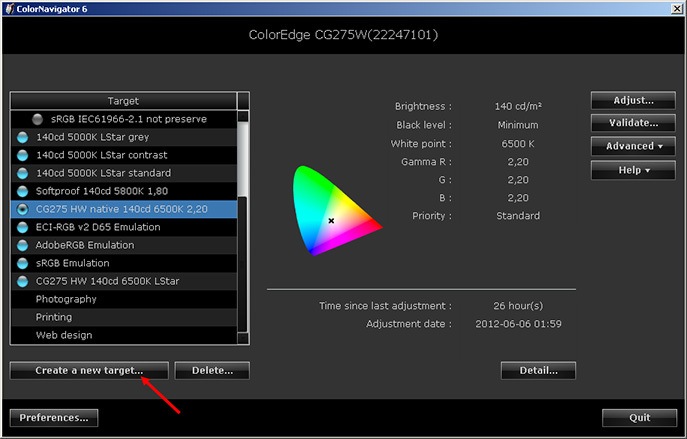Click Softproof 140cd 5800K 1,80 row text

tap(102, 191)
